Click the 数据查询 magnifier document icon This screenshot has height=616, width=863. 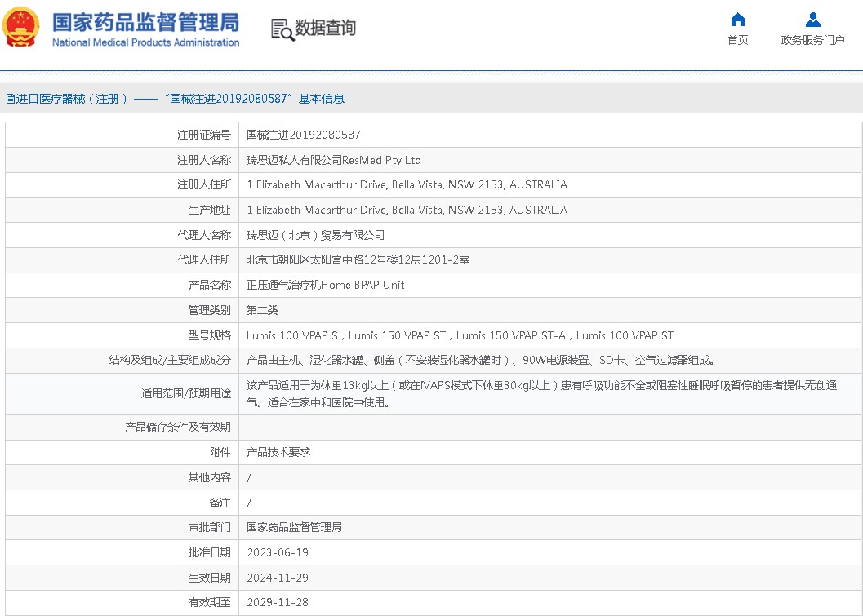pyautogui.click(x=282, y=29)
